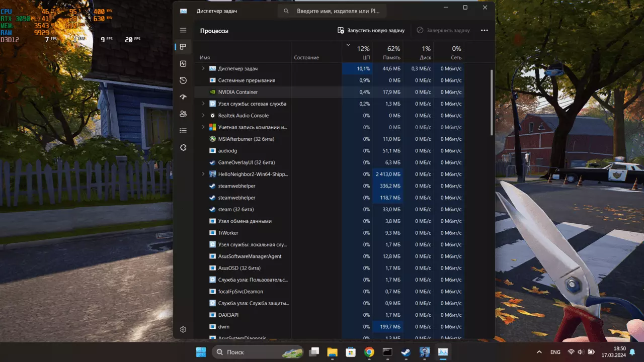This screenshot has height=362, width=644.
Task: Open the Startup apps page in the sidebar
Action: 183,97
